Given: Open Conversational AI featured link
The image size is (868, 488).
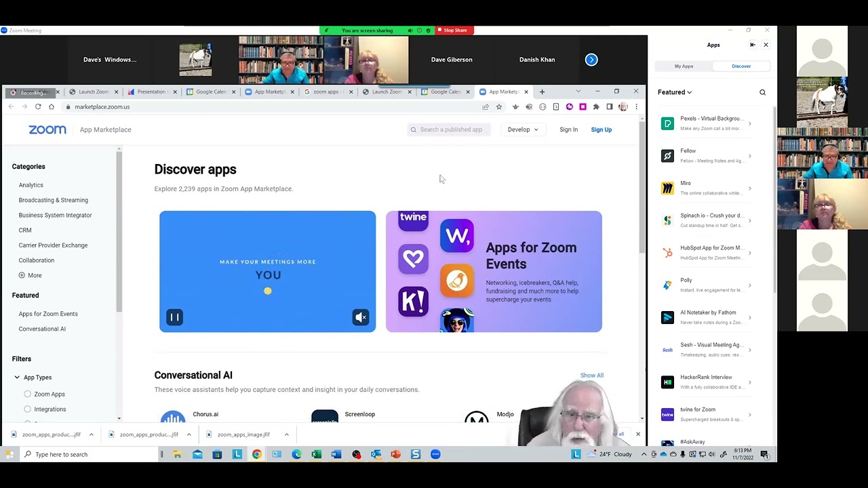Looking at the screenshot, I should (42, 329).
